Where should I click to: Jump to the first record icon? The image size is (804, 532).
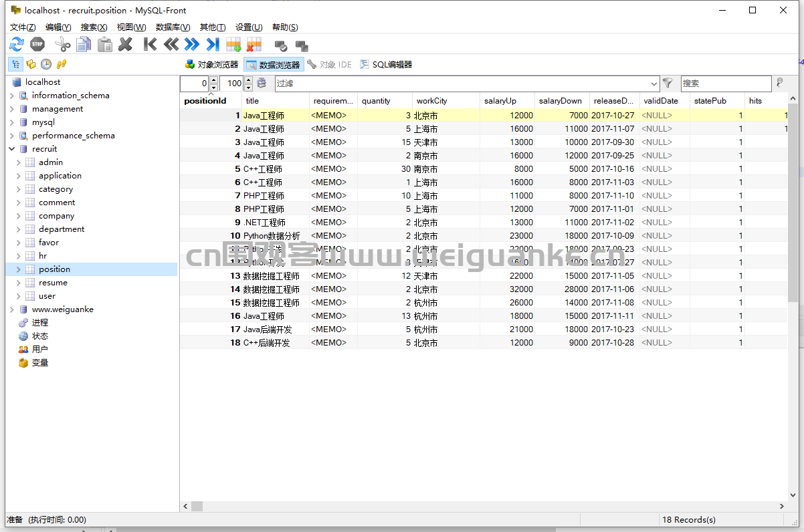(x=150, y=45)
